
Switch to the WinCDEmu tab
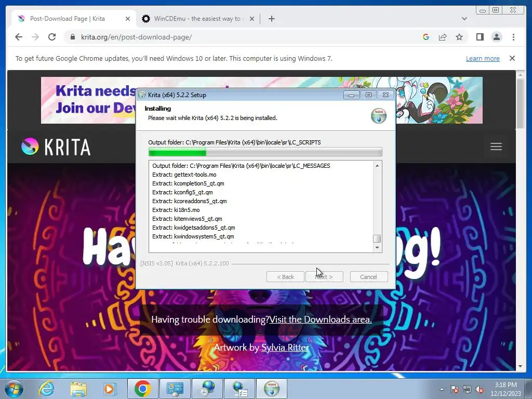198,19
